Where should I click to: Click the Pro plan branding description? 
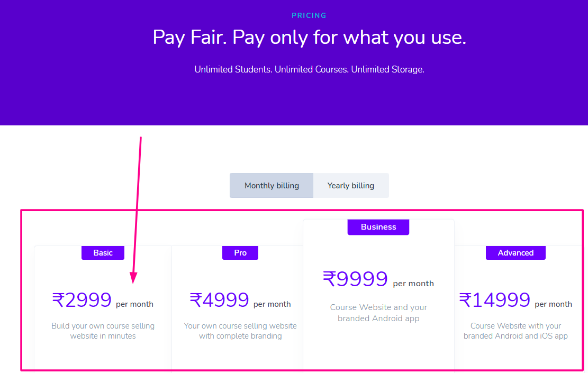coord(240,331)
